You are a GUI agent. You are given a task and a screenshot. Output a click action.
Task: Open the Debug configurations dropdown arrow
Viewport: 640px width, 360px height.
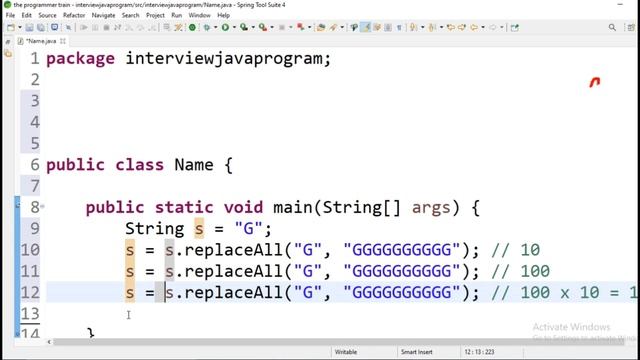point(216,27)
